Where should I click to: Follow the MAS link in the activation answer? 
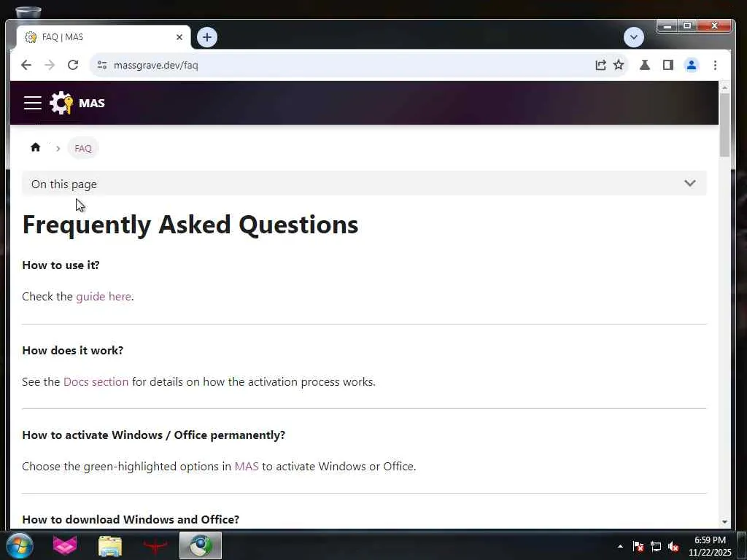click(247, 466)
